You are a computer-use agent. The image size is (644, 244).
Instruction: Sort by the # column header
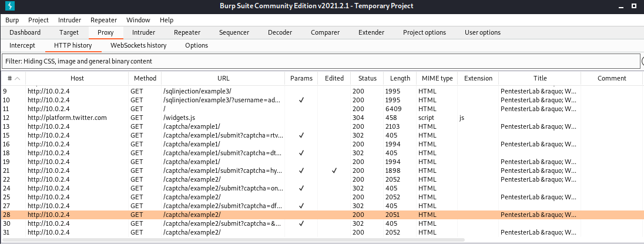tap(13, 78)
